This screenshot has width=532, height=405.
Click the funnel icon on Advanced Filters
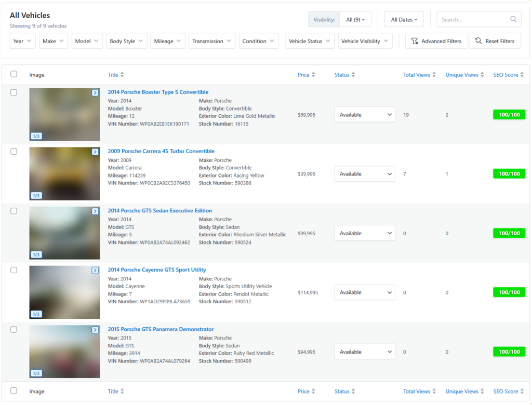[x=414, y=40]
